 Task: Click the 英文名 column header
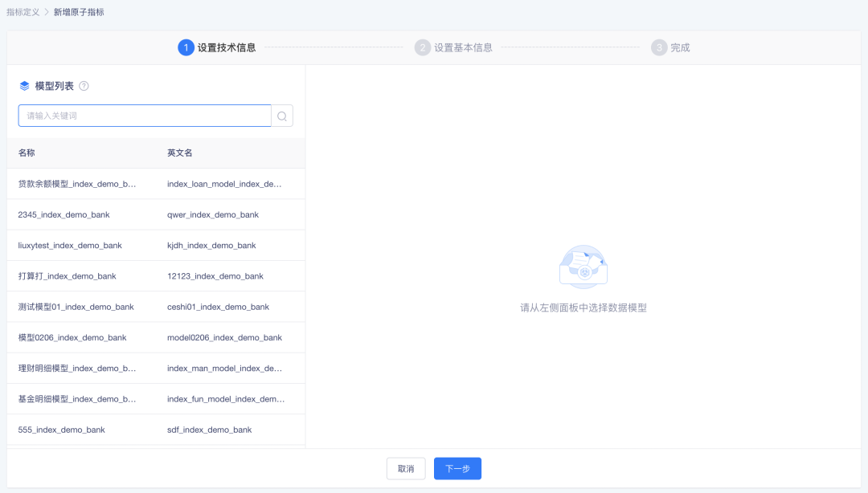(179, 153)
